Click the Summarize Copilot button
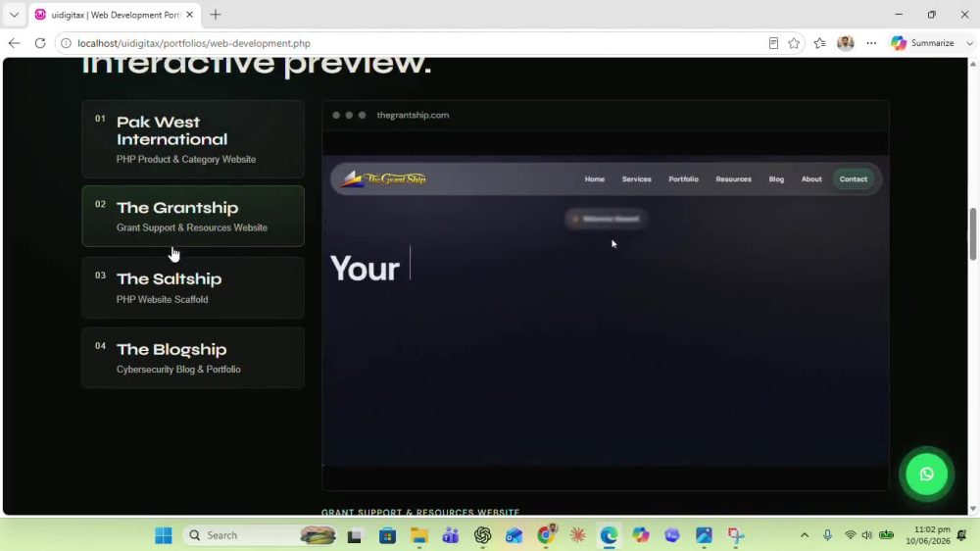Image resolution: width=980 pixels, height=551 pixels. [922, 43]
